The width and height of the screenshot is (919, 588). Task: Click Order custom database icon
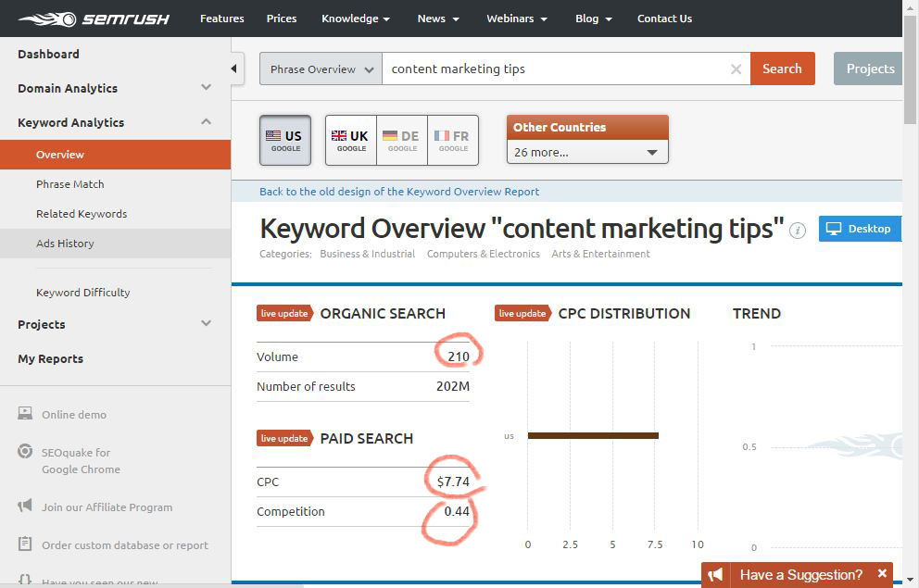point(25,544)
